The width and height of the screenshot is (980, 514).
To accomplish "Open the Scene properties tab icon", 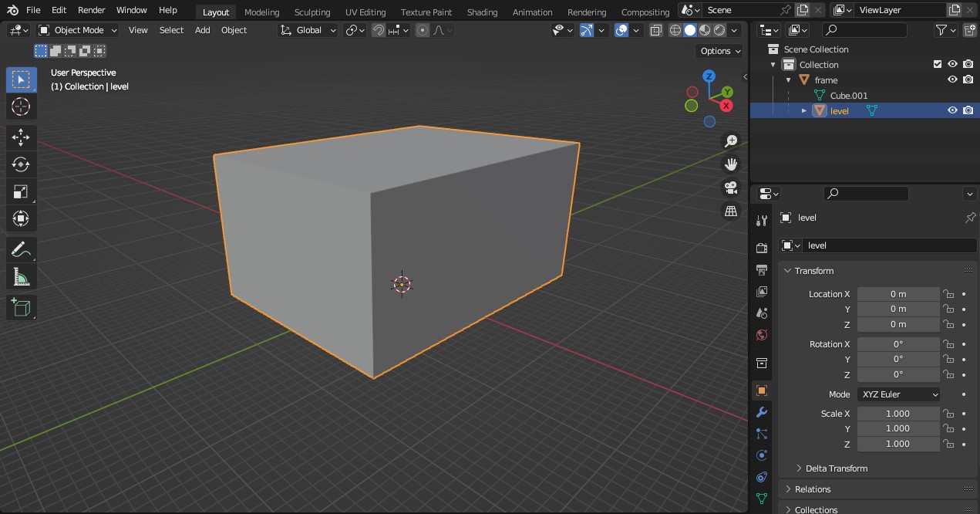I will (x=762, y=313).
